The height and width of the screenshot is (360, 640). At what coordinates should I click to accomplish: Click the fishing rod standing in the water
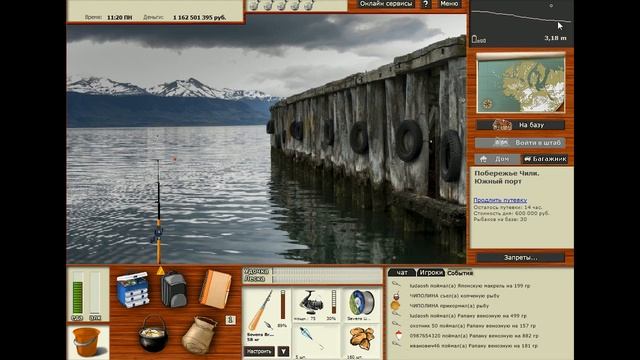click(x=158, y=211)
